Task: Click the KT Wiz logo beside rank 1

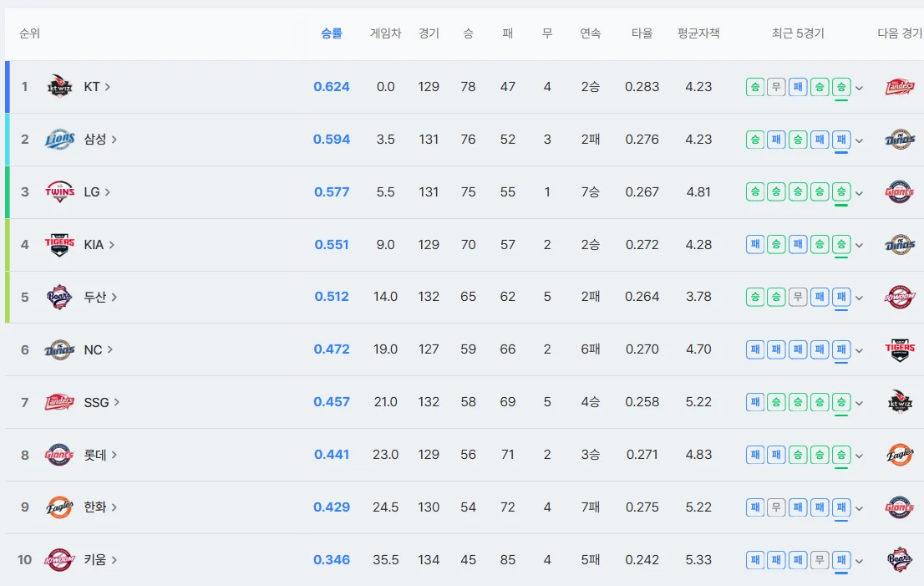Action: [59, 87]
